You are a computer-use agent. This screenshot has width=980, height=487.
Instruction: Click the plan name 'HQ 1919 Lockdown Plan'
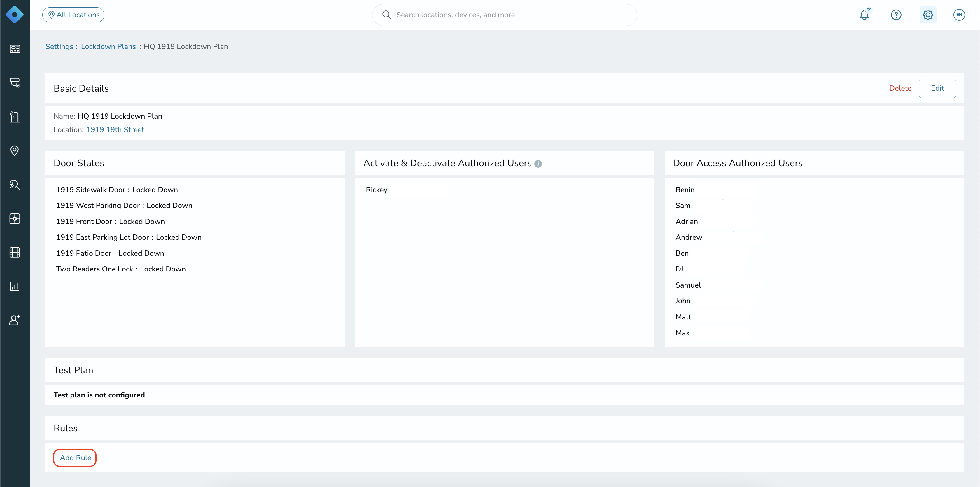[120, 116]
